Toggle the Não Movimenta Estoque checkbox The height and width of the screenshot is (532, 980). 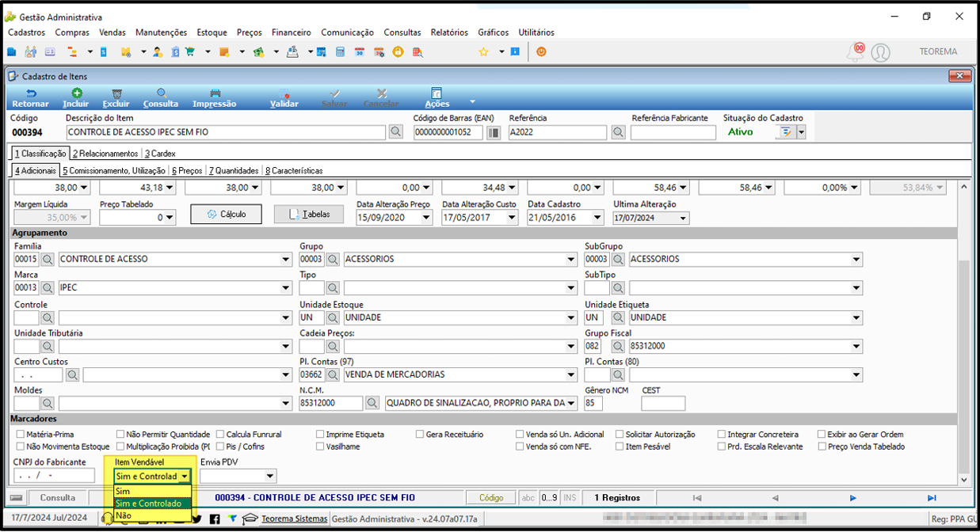click(x=21, y=446)
